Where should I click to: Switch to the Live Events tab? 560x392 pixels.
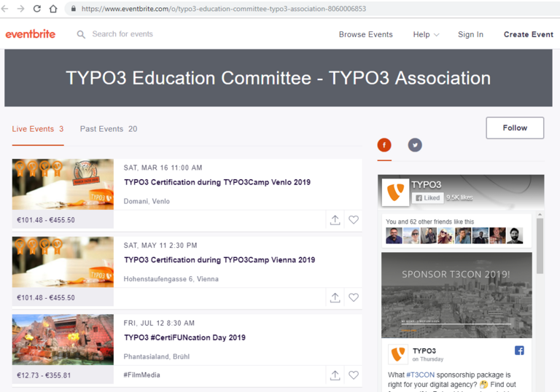tap(38, 129)
